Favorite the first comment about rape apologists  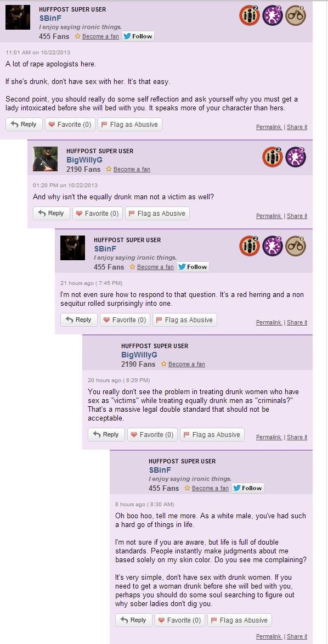(70, 125)
